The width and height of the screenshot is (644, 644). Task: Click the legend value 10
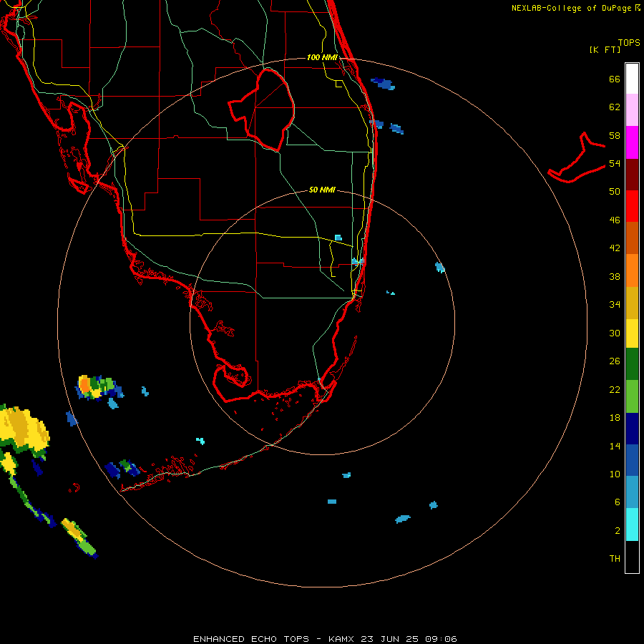tap(615, 474)
